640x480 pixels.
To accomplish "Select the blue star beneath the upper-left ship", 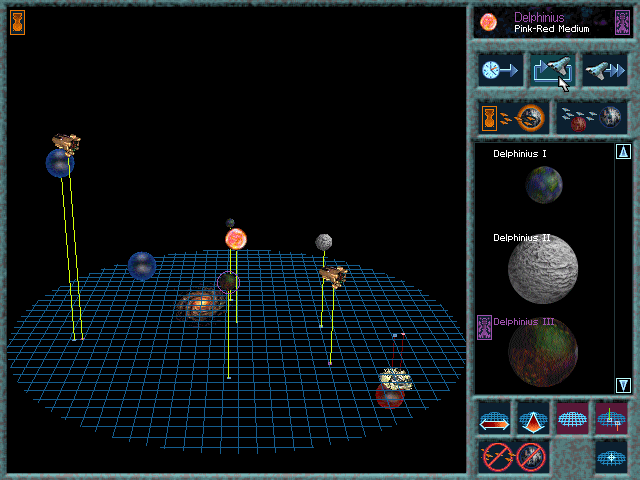I will click(60, 163).
